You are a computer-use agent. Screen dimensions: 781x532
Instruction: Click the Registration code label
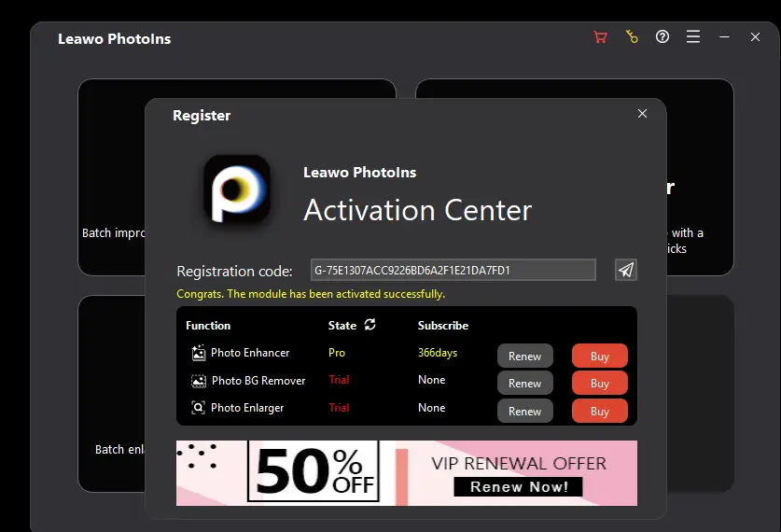point(234,271)
